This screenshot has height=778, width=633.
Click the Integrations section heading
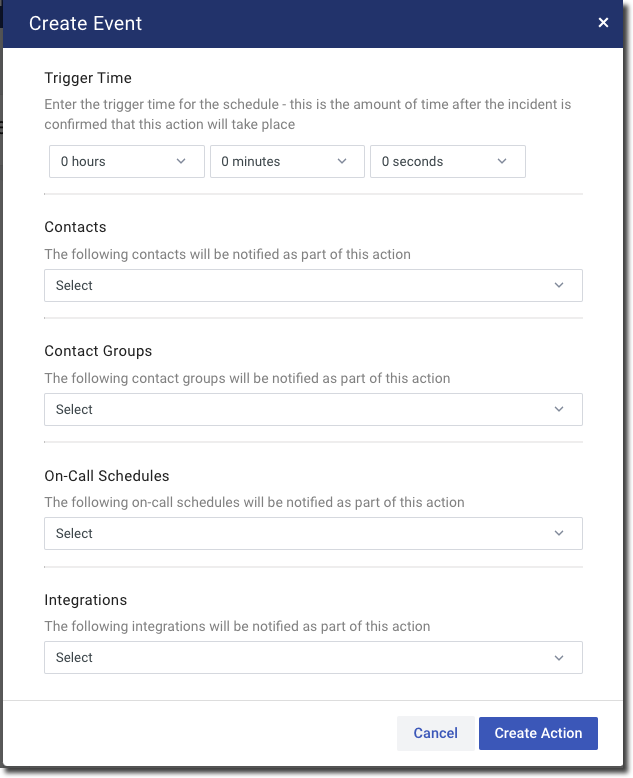[x=86, y=600]
